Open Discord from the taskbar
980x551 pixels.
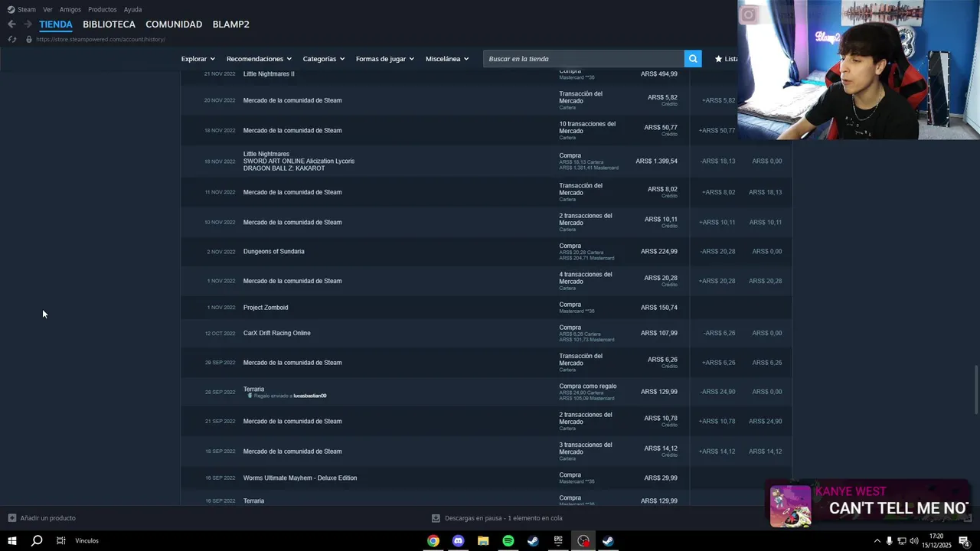[458, 541]
